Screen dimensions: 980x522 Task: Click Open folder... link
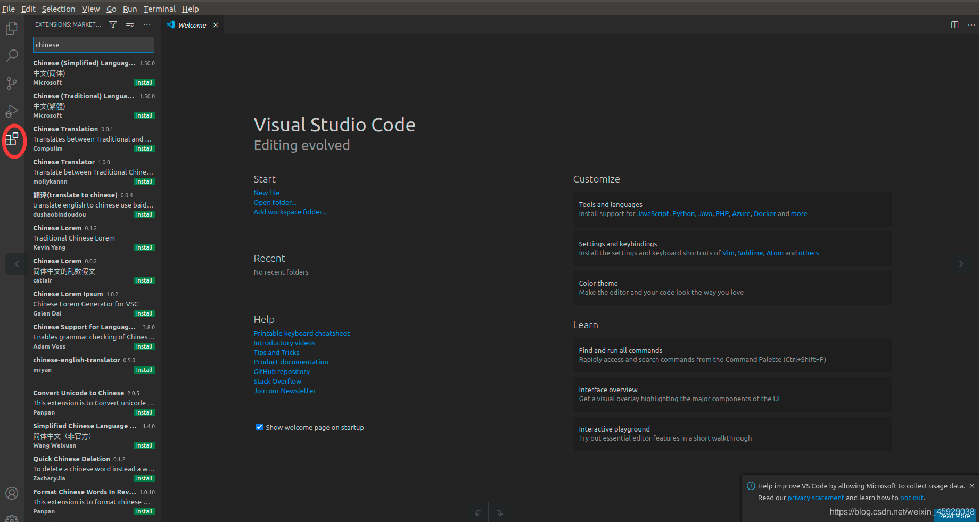(x=275, y=202)
